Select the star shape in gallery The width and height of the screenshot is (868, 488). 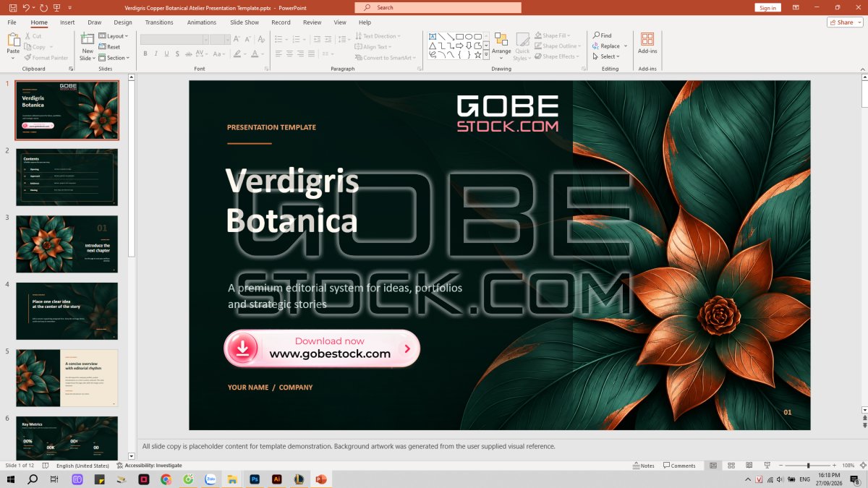(x=477, y=54)
